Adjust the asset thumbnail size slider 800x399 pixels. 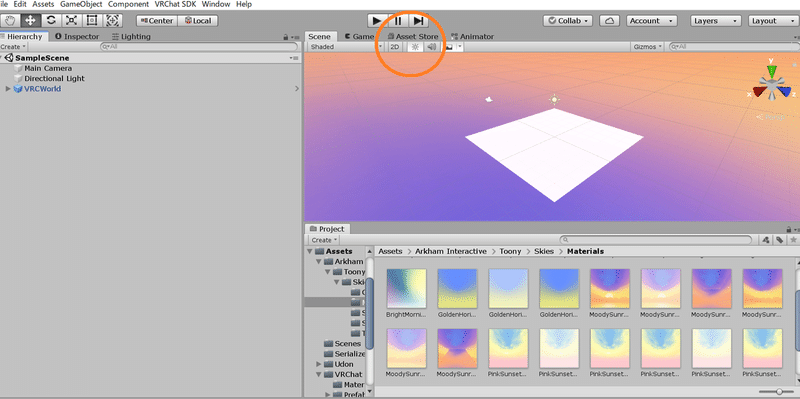[x=779, y=392]
